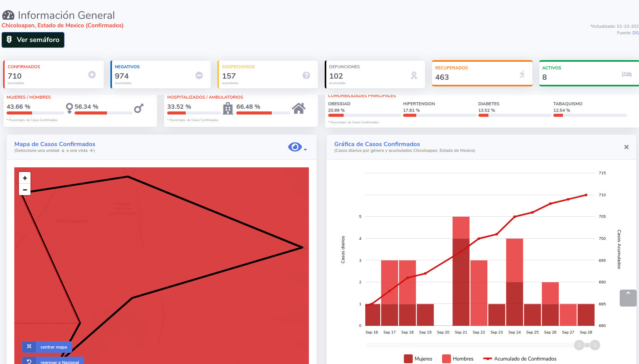639x364 pixels.
Task: Click the Mapa de Casos Confirmados title
Action: (x=55, y=144)
